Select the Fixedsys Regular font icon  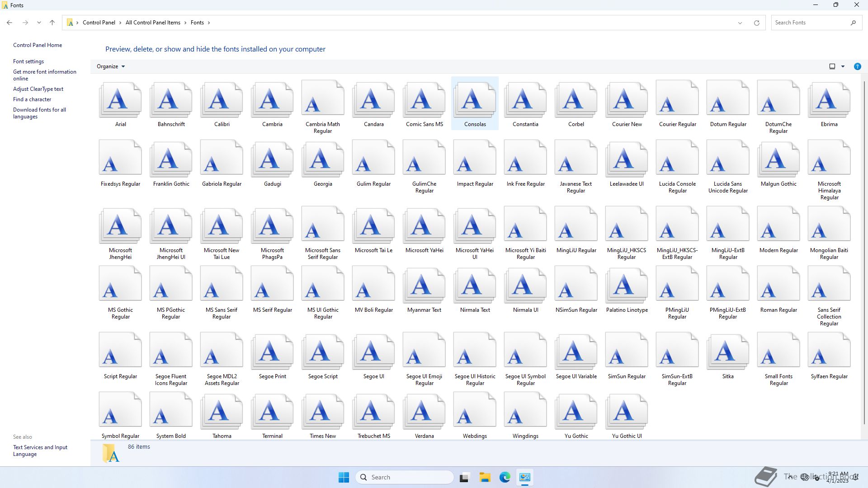coord(120,158)
